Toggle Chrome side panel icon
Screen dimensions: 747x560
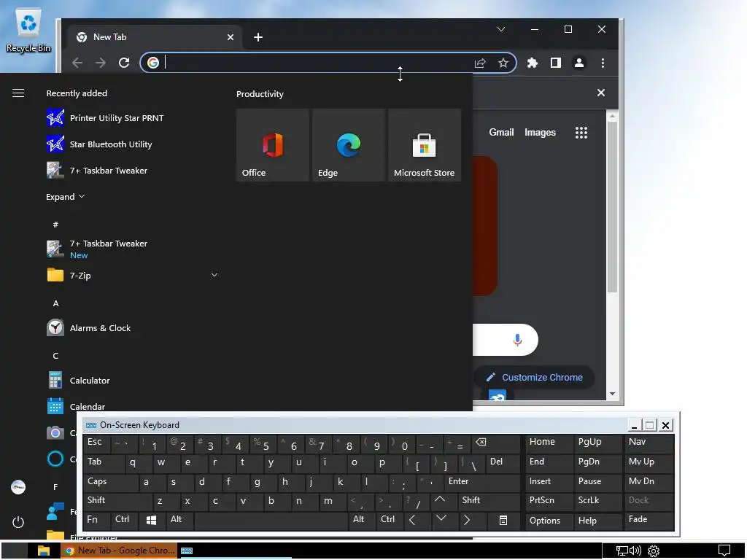coord(555,63)
